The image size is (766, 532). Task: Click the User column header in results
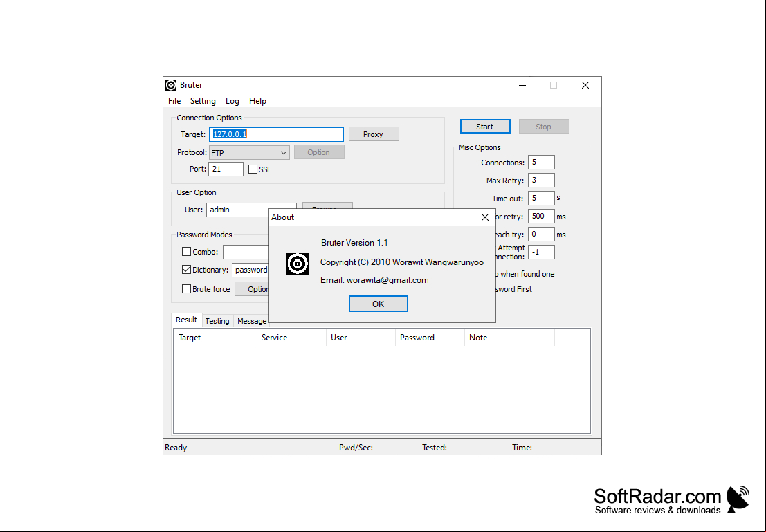pyautogui.click(x=361, y=338)
